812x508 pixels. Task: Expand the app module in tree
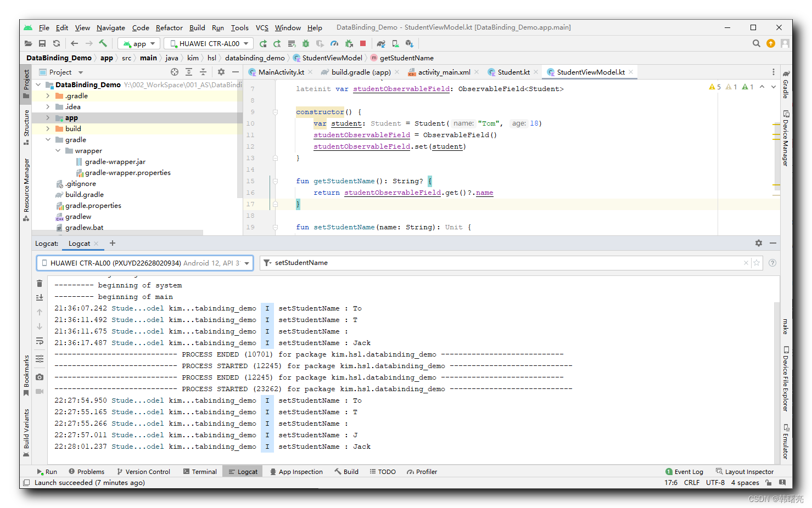pyautogui.click(x=48, y=117)
